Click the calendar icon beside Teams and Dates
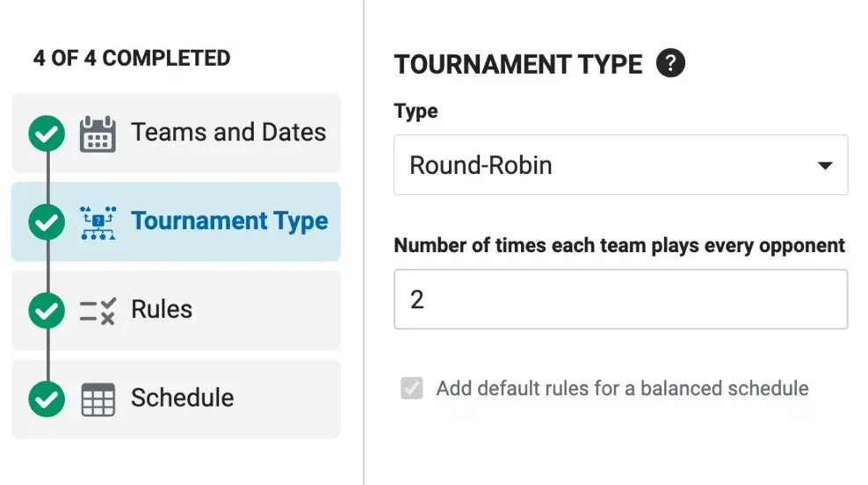868x485 pixels. [98, 134]
